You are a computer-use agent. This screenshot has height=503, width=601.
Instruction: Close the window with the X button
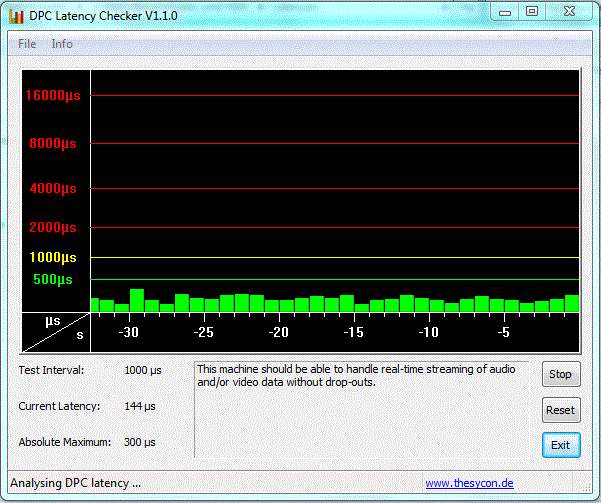[569, 12]
